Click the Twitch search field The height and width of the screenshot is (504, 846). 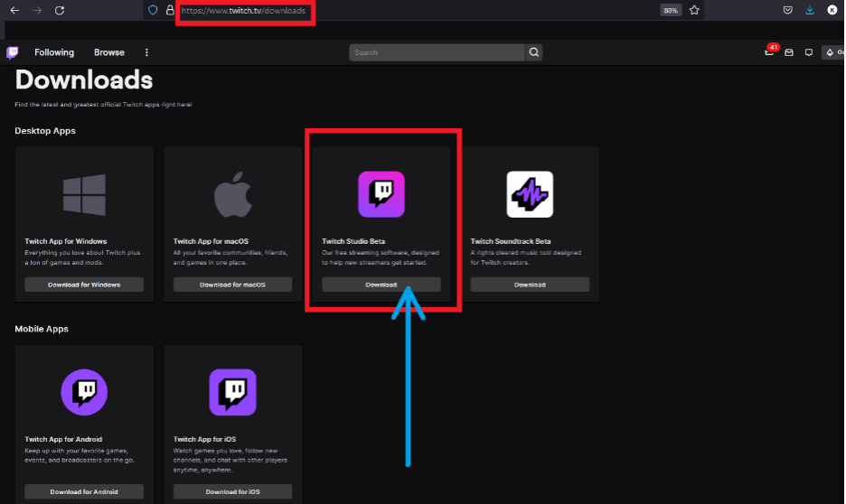pyautogui.click(x=437, y=52)
